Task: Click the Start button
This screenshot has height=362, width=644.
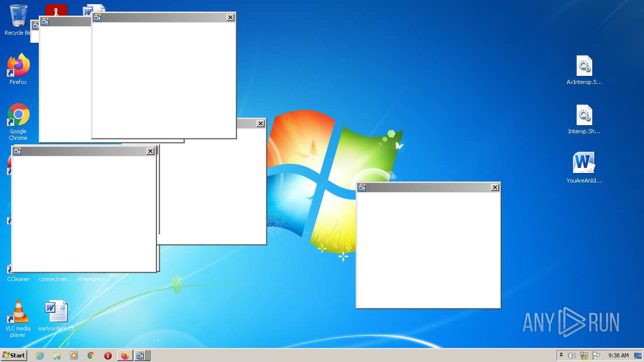Action: tap(14, 355)
